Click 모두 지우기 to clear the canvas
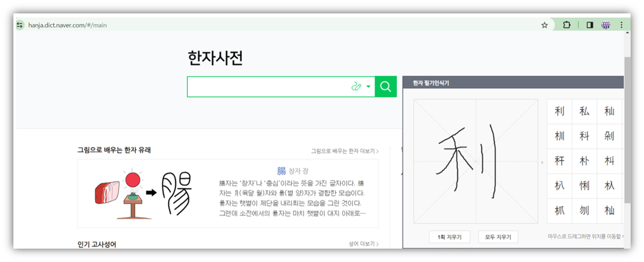Viewport: 644px width, 262px height. tap(498, 237)
